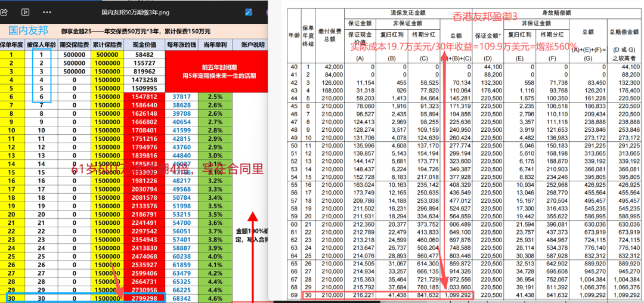Click the 累计保险费 column header
This screenshot has width=644, height=303.
pos(107,45)
